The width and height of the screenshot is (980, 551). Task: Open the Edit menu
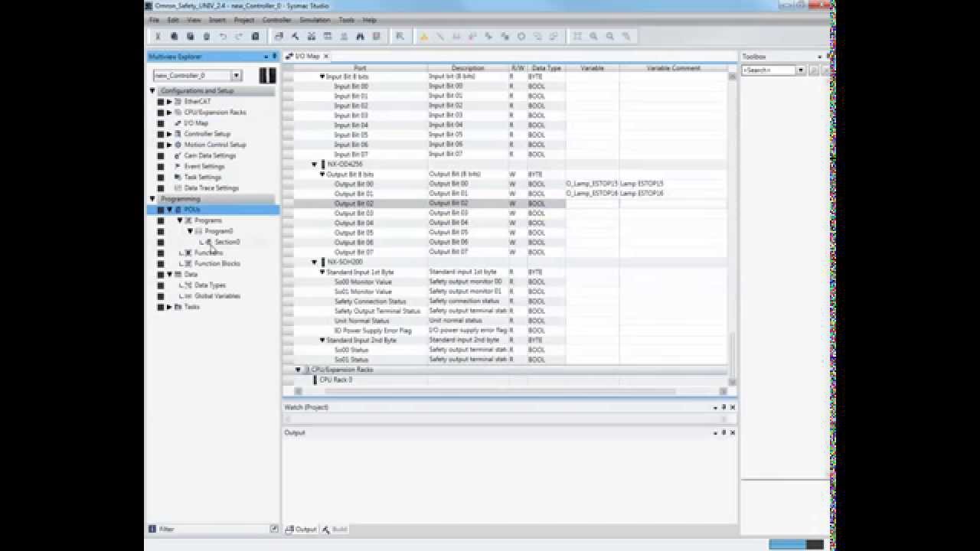coord(174,20)
